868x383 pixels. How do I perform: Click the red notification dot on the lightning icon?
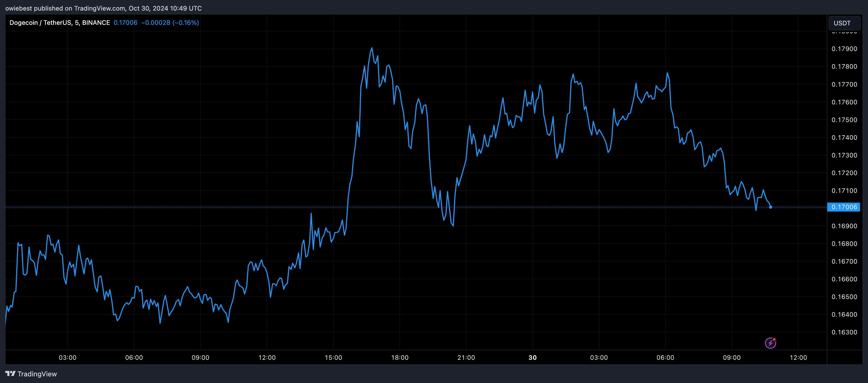[x=775, y=339]
